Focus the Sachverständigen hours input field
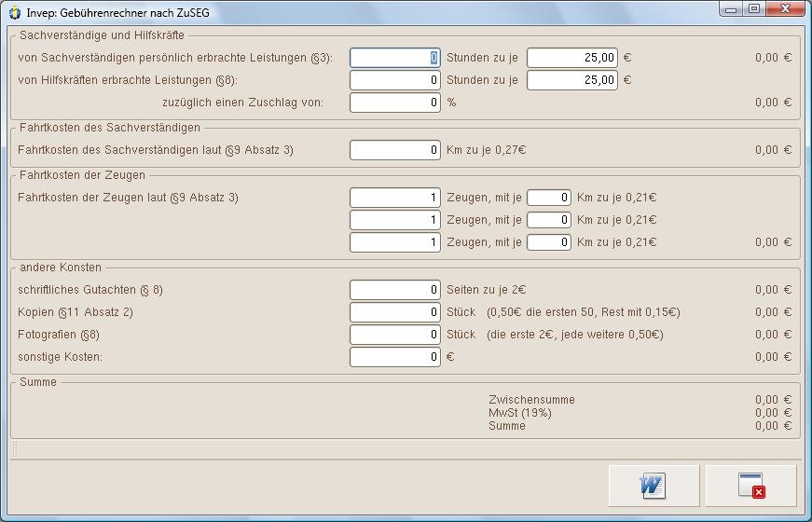812x522 pixels. click(x=395, y=58)
